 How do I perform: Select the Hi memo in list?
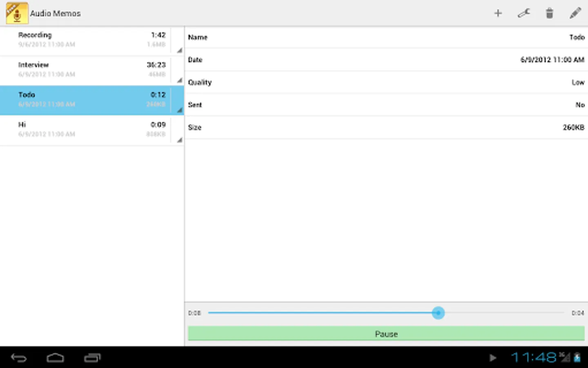(92, 130)
